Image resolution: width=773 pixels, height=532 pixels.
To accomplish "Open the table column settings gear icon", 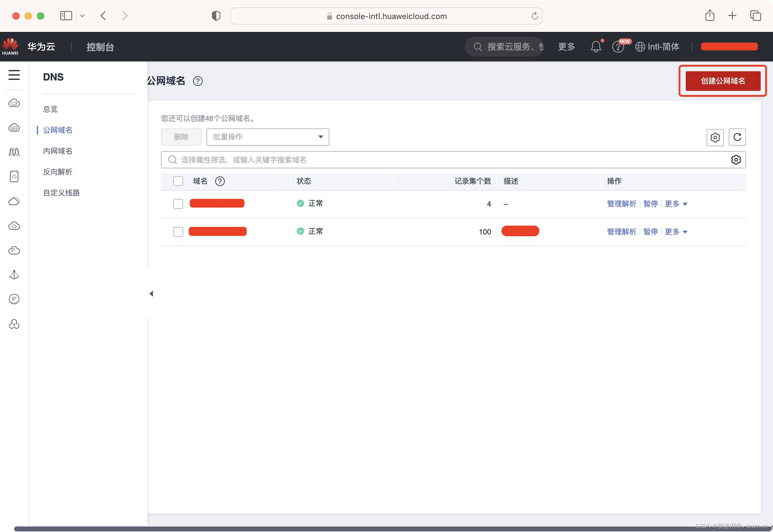I will pyautogui.click(x=715, y=137).
